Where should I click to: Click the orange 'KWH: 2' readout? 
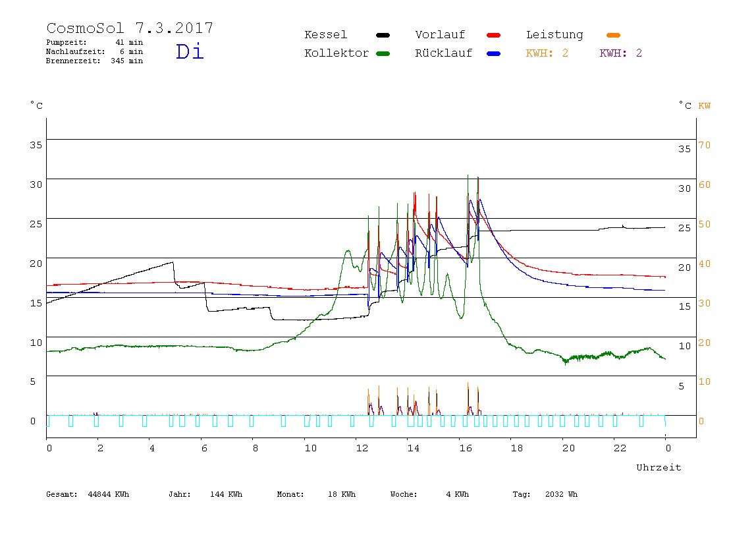tap(547, 53)
